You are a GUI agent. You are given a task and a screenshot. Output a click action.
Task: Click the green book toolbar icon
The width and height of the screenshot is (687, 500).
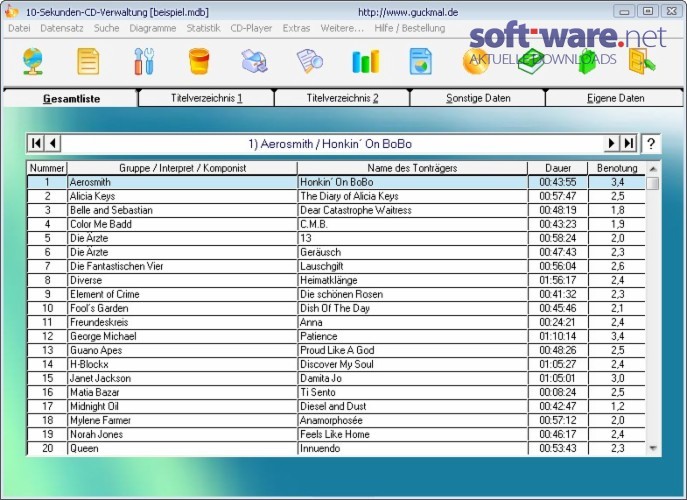531,61
